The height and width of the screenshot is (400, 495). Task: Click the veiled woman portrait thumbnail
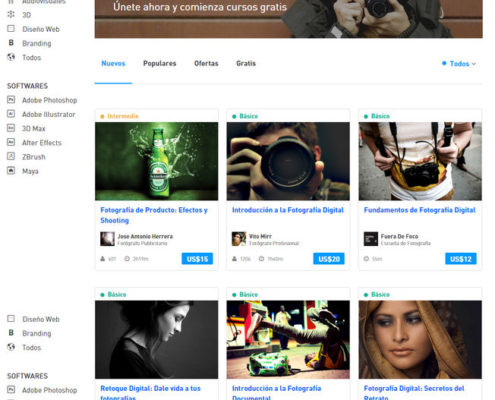tap(420, 340)
